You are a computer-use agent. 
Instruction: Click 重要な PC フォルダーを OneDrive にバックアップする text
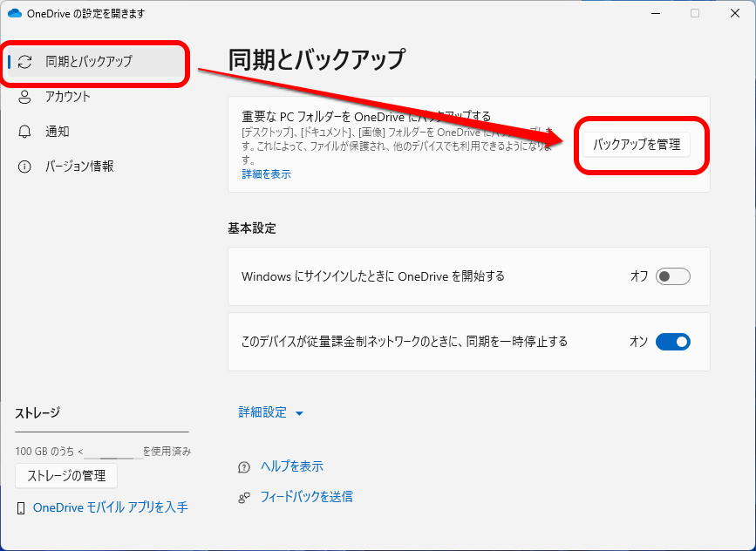pyautogui.click(x=366, y=117)
